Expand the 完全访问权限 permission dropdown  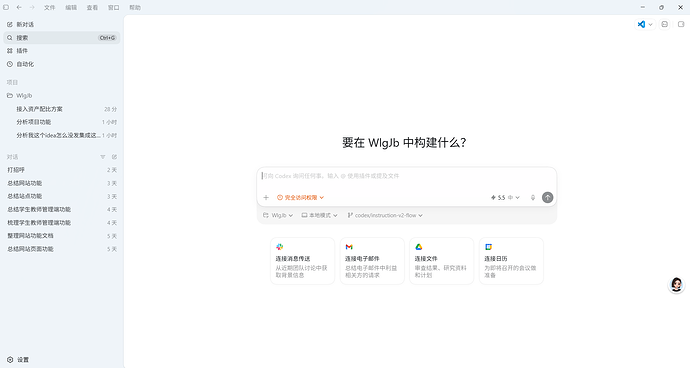[301, 198]
